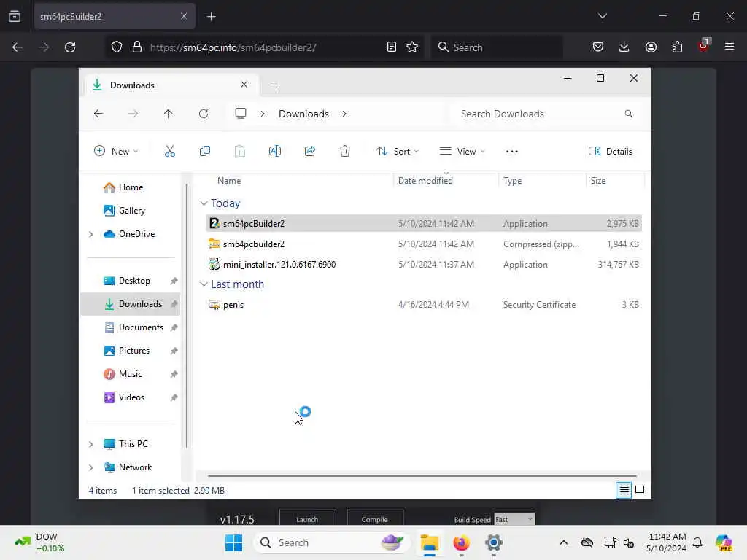Viewport: 747px width, 560px height.
Task: Click the PC monitor icon in address bar
Action: coord(241,114)
